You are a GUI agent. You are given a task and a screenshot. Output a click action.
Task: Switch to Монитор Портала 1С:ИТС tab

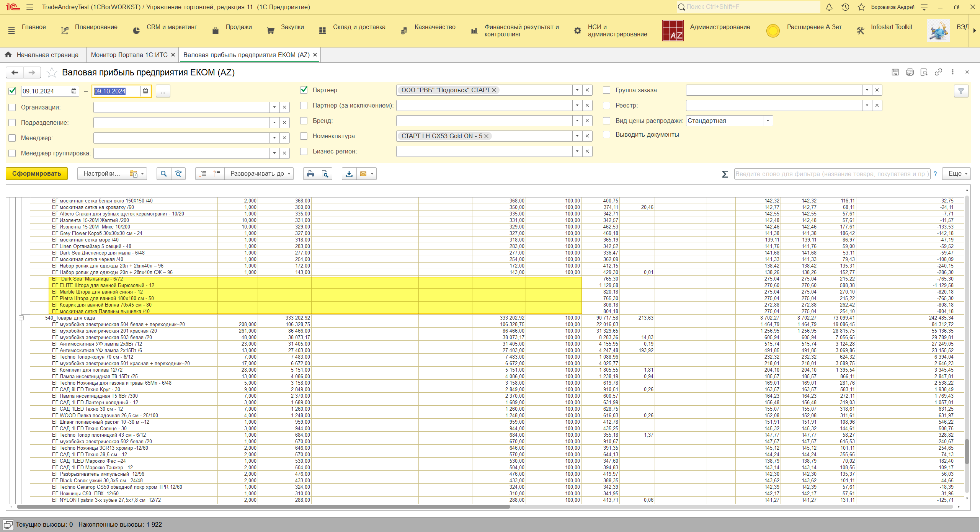(x=129, y=55)
